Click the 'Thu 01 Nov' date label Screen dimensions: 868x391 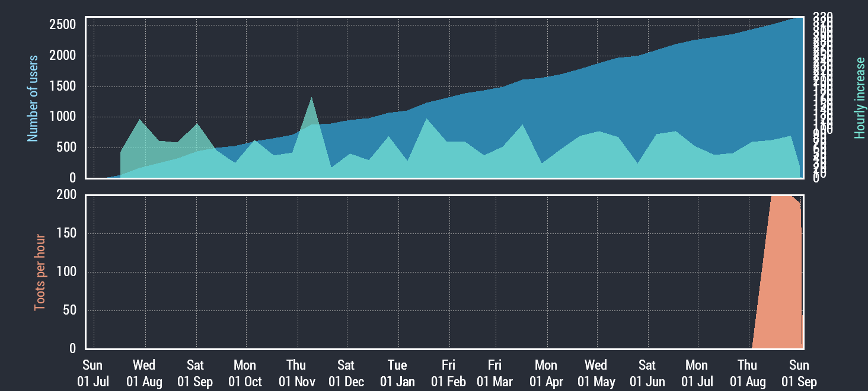(296, 373)
